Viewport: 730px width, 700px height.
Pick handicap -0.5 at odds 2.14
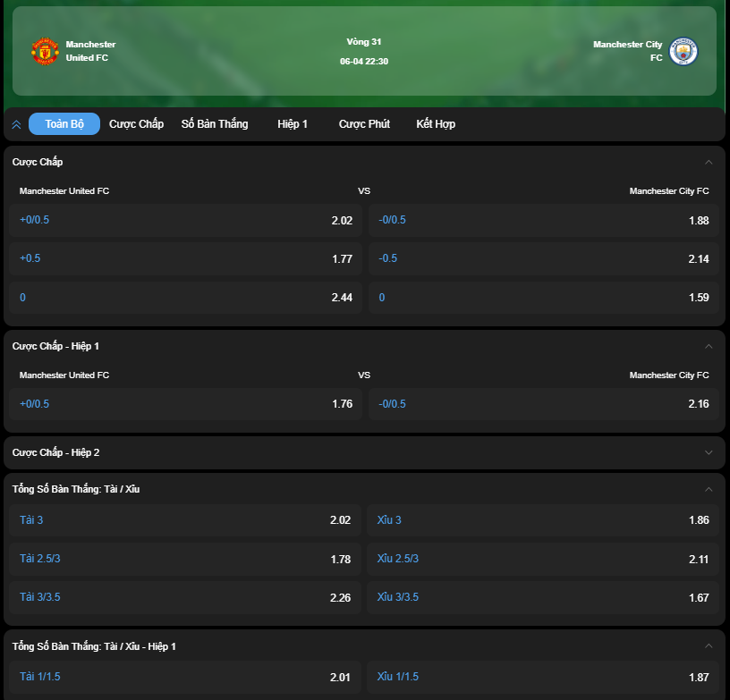[544, 258]
